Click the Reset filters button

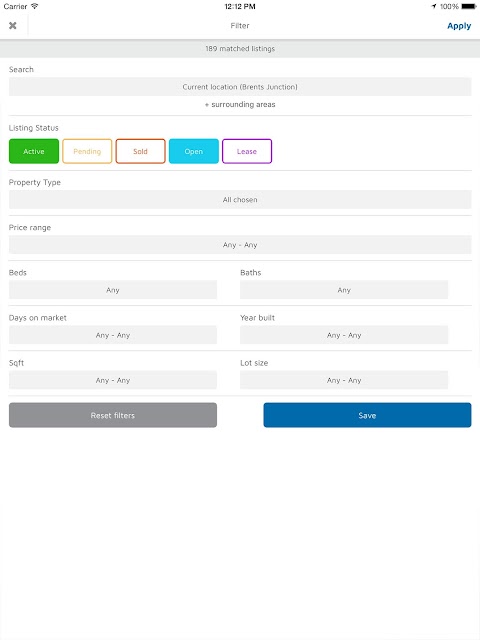[113, 415]
